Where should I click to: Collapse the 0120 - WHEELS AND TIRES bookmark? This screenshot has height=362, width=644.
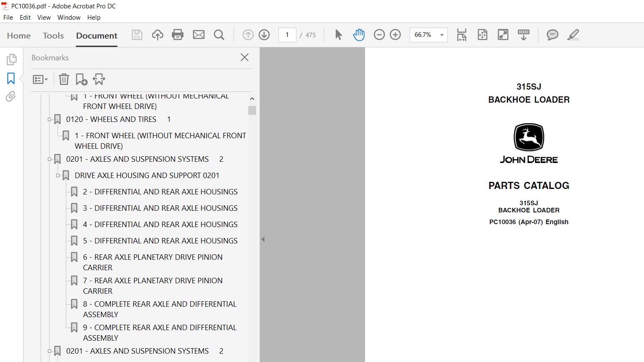click(49, 119)
